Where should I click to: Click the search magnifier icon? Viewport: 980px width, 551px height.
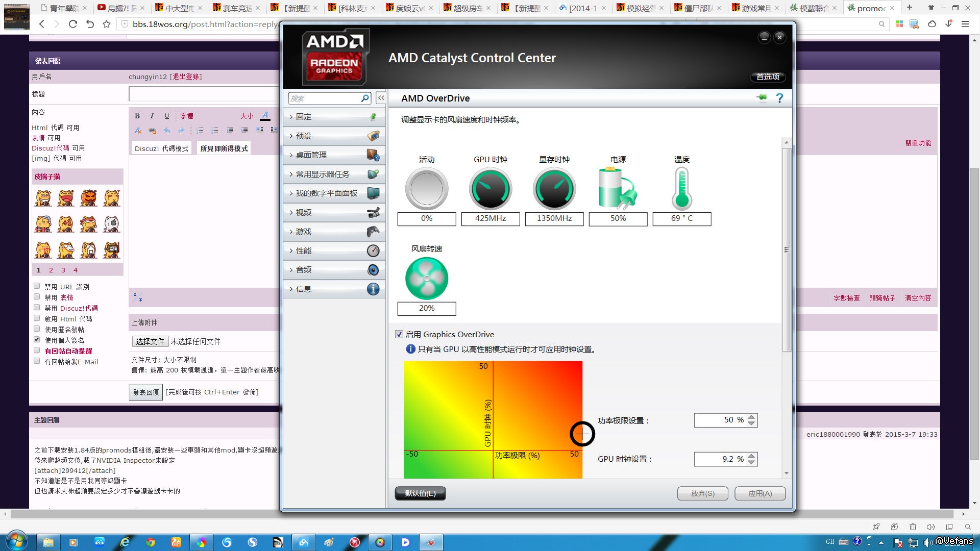coord(365,98)
